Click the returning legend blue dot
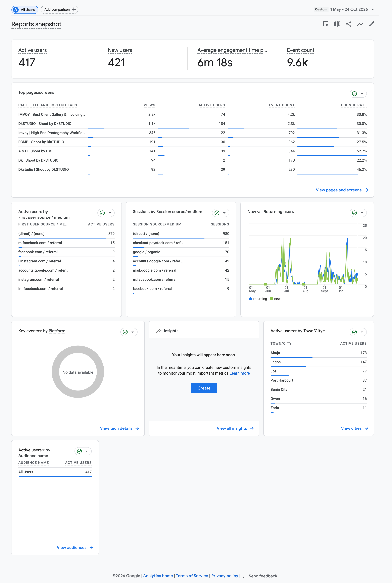 [x=250, y=299]
